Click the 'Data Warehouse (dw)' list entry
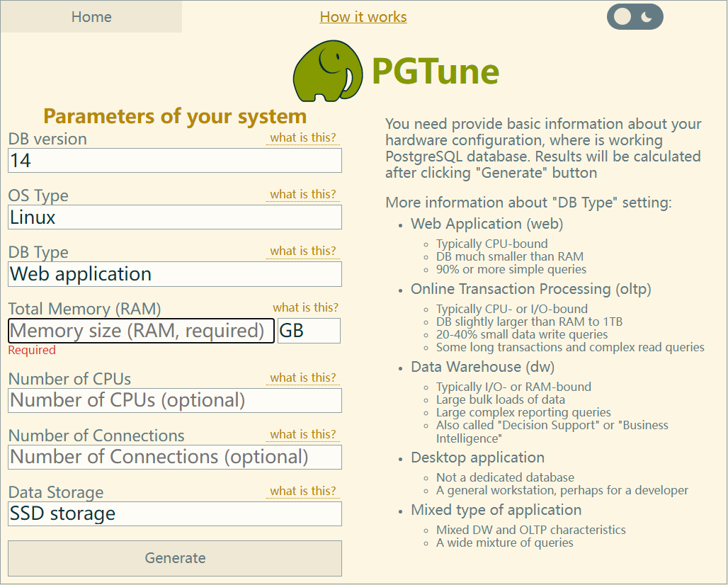 482,367
